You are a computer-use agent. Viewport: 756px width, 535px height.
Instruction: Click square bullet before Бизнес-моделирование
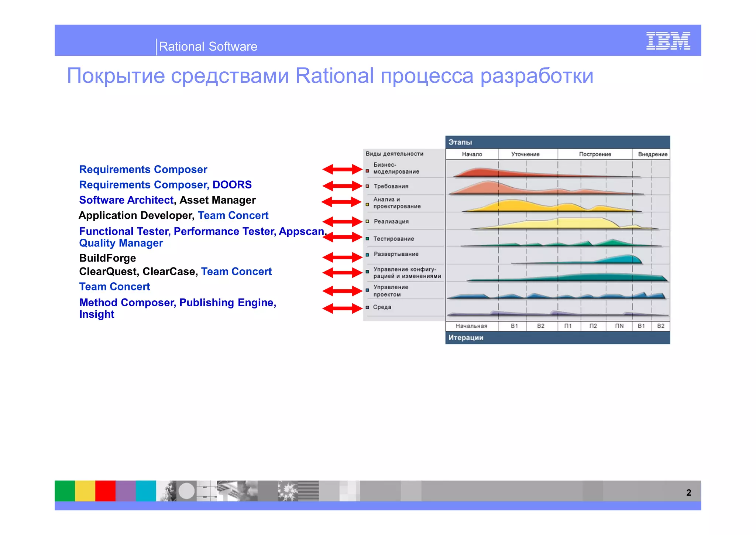click(367, 171)
